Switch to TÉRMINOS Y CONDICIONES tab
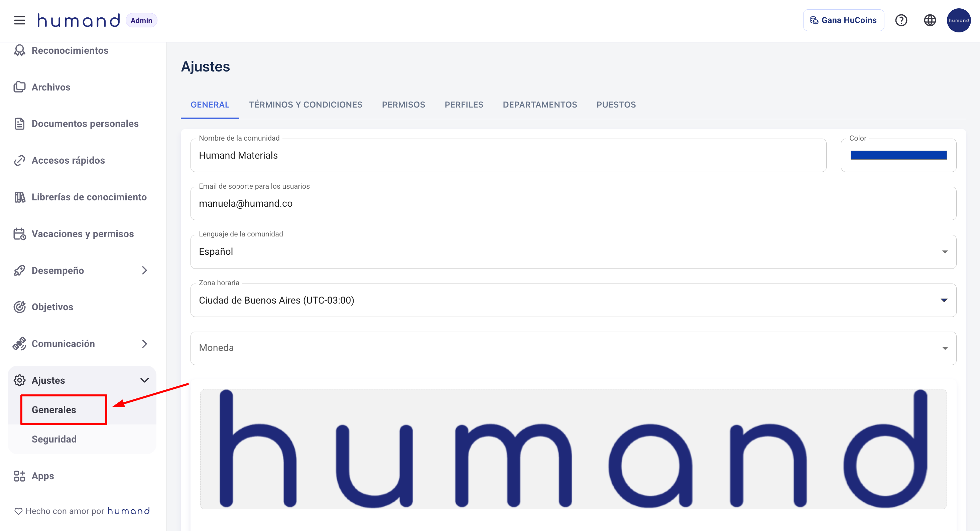Screen dimensions: 980x531 pos(305,105)
